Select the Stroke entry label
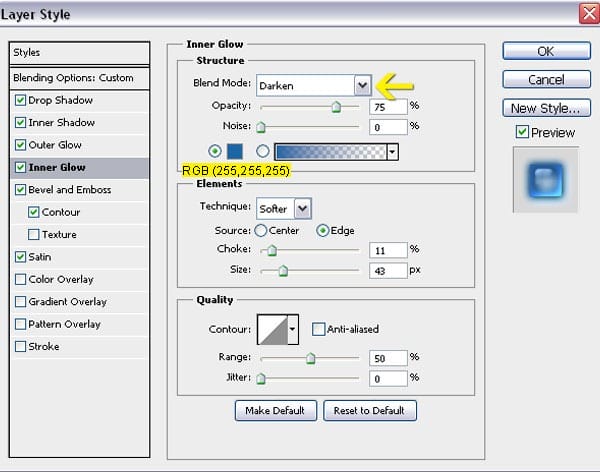The image size is (600, 472). click(44, 346)
